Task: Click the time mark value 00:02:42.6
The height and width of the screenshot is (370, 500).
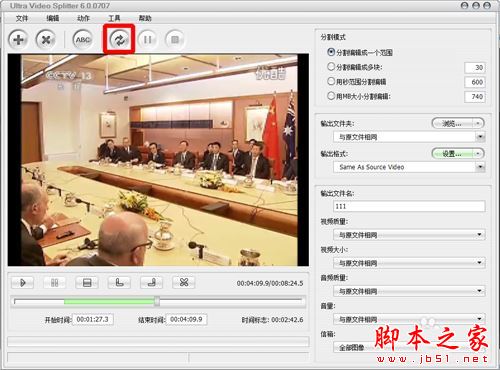Action: click(287, 320)
